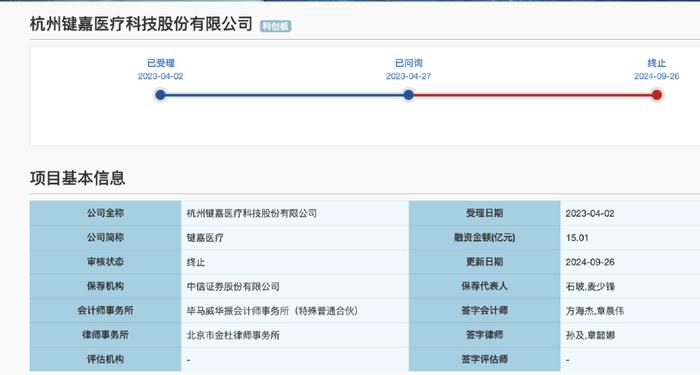The height and width of the screenshot is (375, 700).
Task: Click the 签字会计师 header cell
Action: tap(484, 311)
